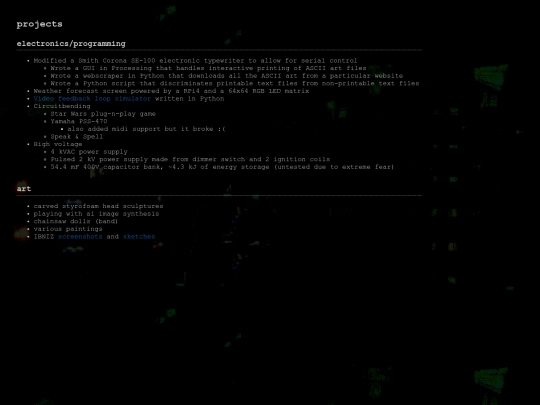Click the Yamaha PSS-470 item
Screen dimensions: 540x405
79,121
